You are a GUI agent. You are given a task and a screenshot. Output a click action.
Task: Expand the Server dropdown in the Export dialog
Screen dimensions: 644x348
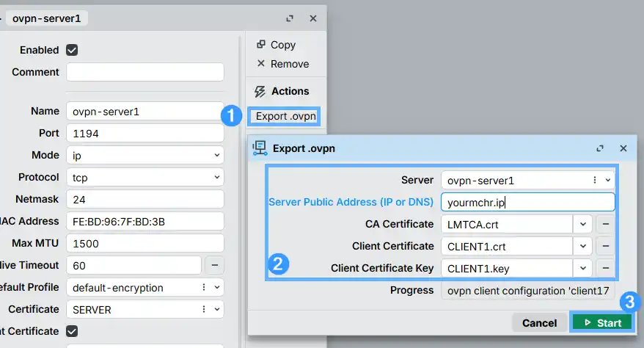click(608, 180)
